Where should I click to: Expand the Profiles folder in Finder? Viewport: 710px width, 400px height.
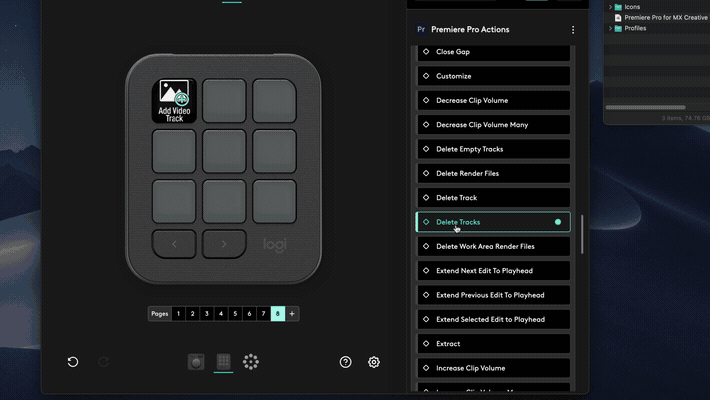[x=610, y=28]
